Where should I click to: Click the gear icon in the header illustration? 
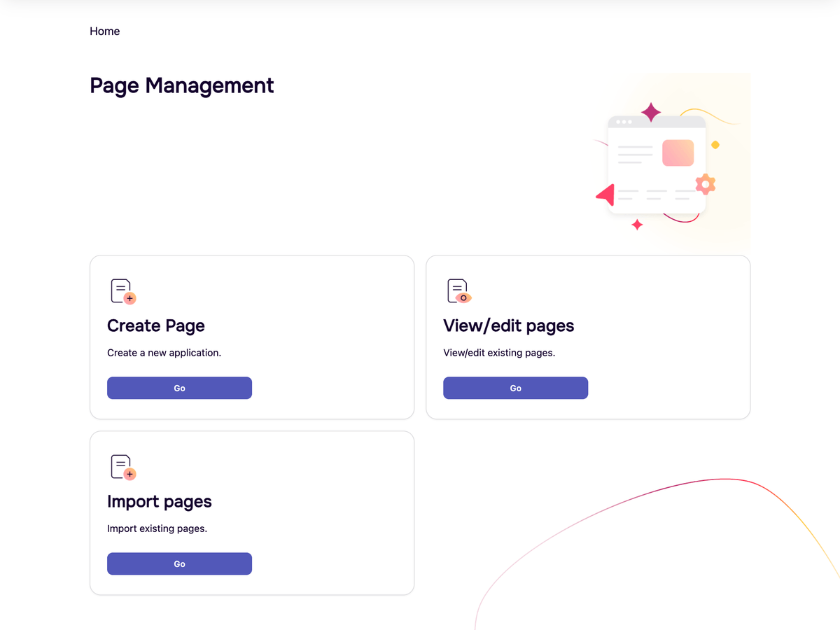click(705, 184)
